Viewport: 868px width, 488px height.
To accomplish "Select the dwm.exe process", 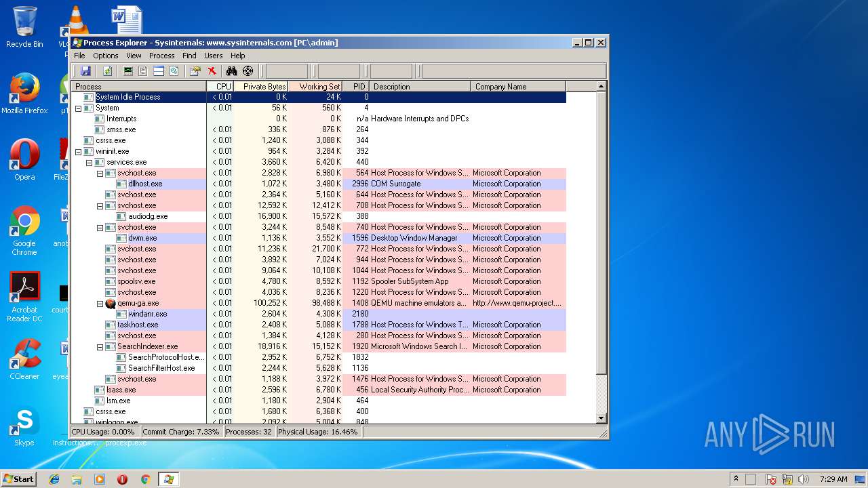I will 319,238.
